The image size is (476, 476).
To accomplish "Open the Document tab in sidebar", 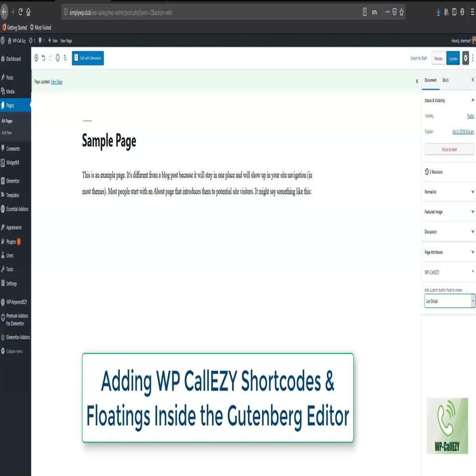I will pyautogui.click(x=430, y=80).
